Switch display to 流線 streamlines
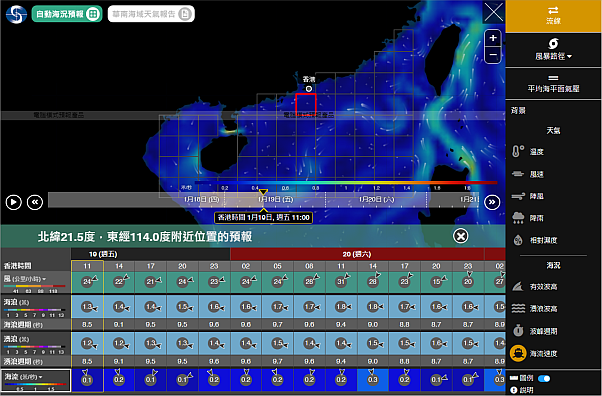Screen dimensions: 602x396 coord(553,16)
